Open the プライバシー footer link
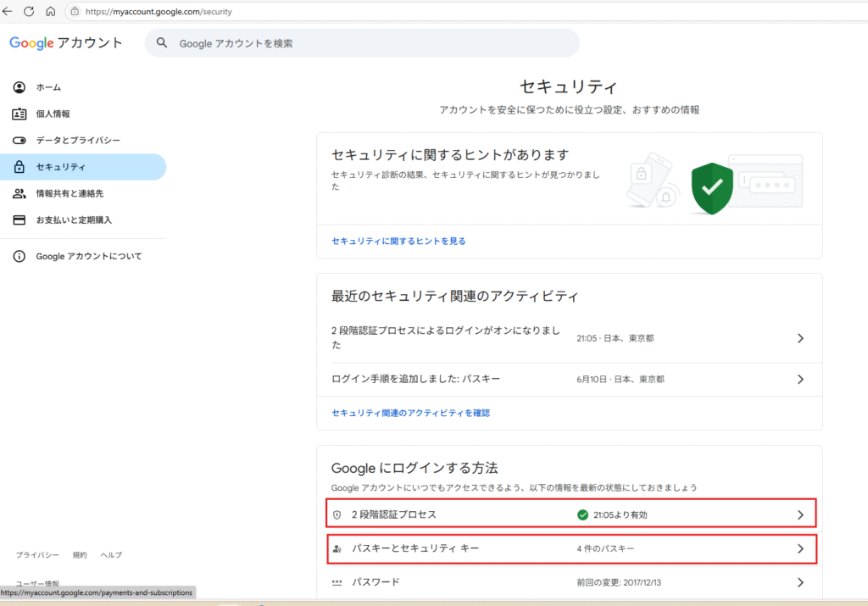868x606 pixels. [37, 555]
